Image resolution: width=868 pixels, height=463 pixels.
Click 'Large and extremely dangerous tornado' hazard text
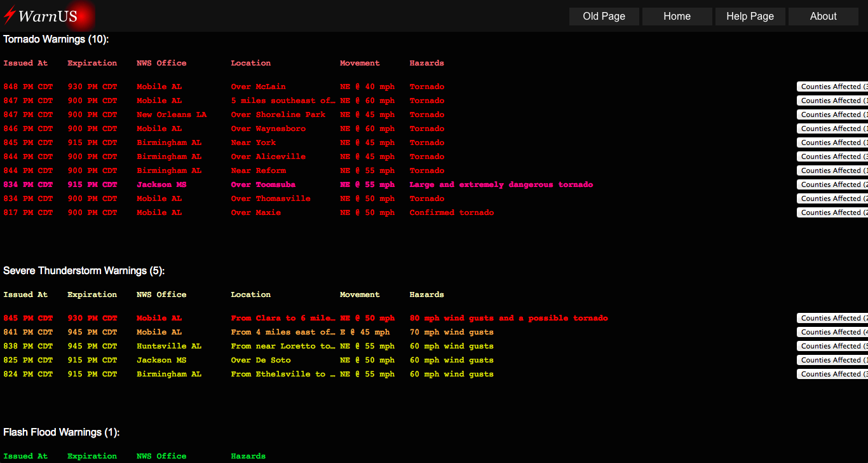[x=501, y=184]
